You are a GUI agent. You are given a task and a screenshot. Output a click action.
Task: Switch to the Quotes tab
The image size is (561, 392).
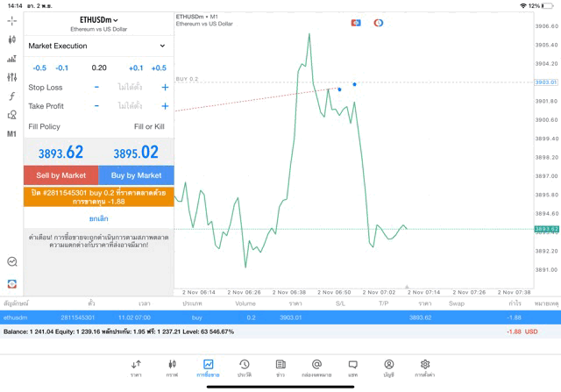[x=136, y=368]
